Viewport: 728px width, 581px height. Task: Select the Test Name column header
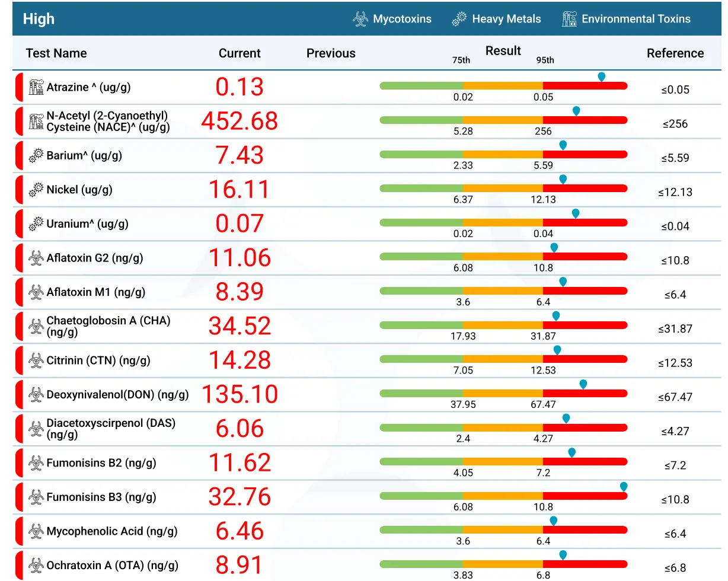pos(56,53)
